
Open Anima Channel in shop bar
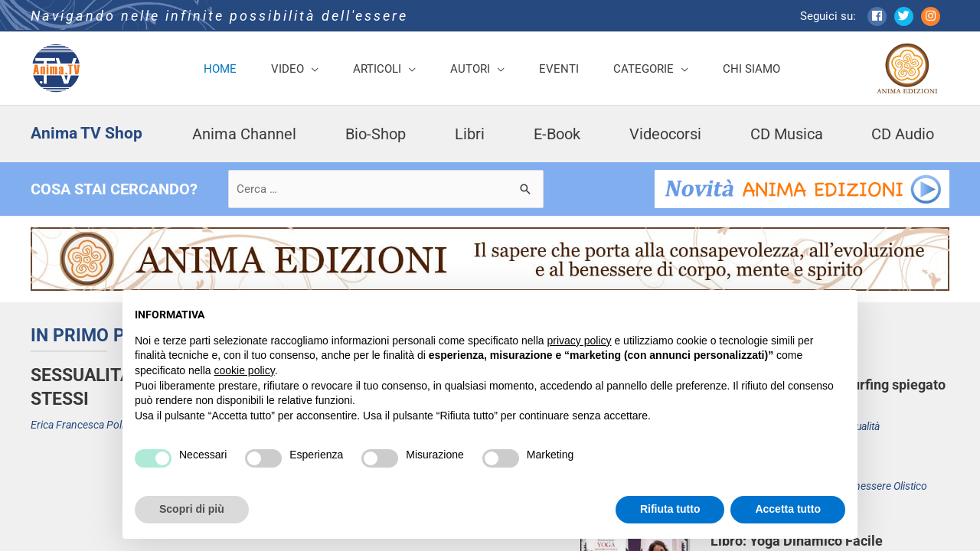tap(244, 134)
